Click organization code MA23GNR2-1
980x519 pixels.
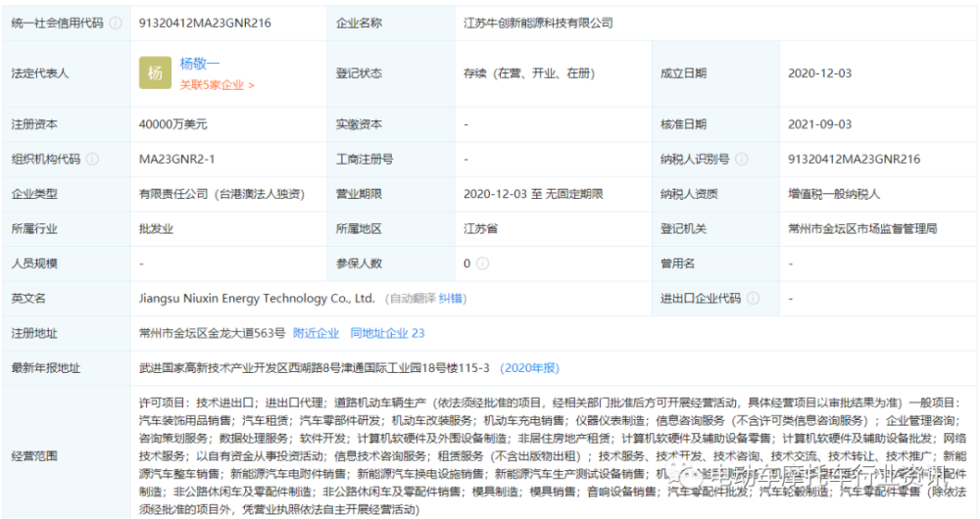point(176,160)
